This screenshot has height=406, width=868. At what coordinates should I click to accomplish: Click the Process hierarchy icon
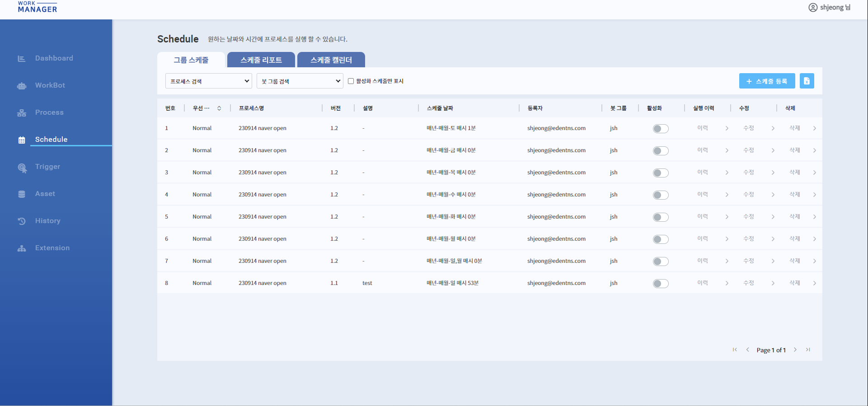pyautogui.click(x=21, y=113)
